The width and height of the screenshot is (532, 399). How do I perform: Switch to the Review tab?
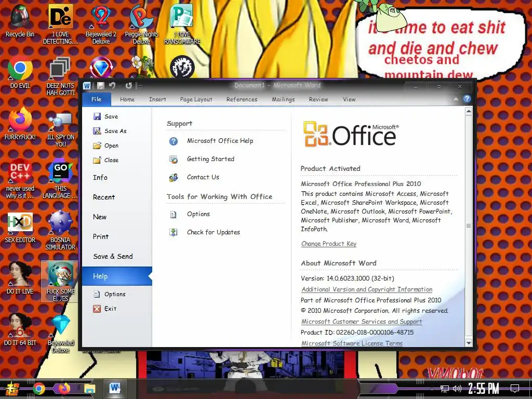click(x=318, y=99)
